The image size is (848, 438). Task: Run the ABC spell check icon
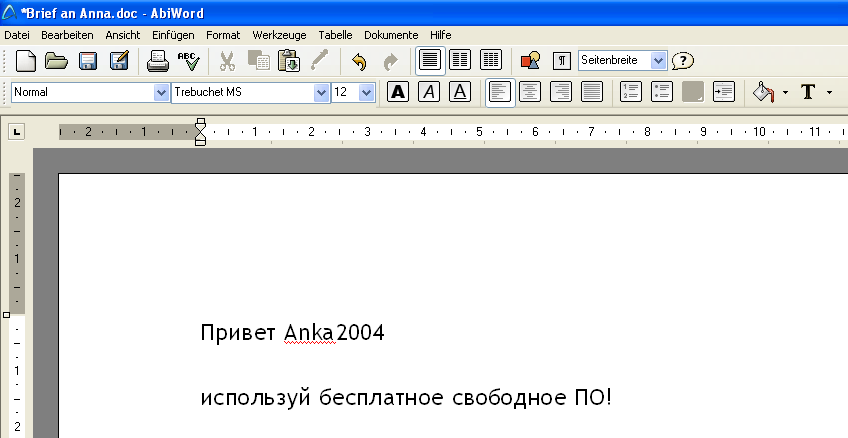(x=189, y=61)
